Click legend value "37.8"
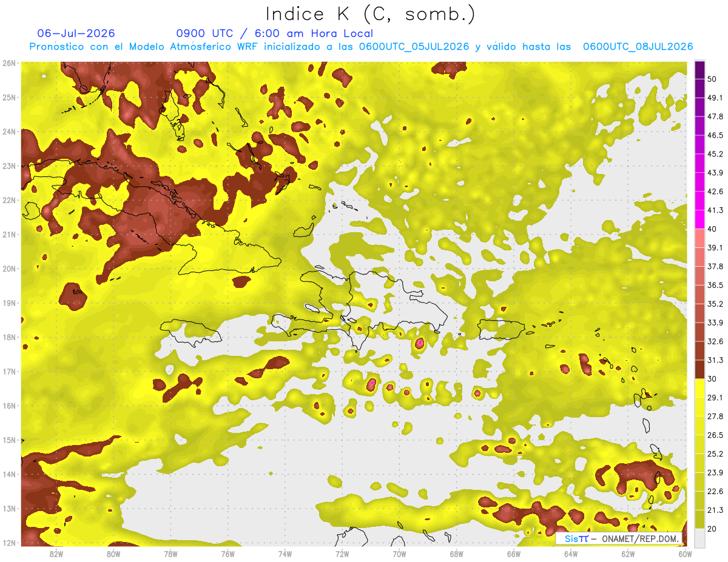The height and width of the screenshot is (562, 728). tap(715, 267)
